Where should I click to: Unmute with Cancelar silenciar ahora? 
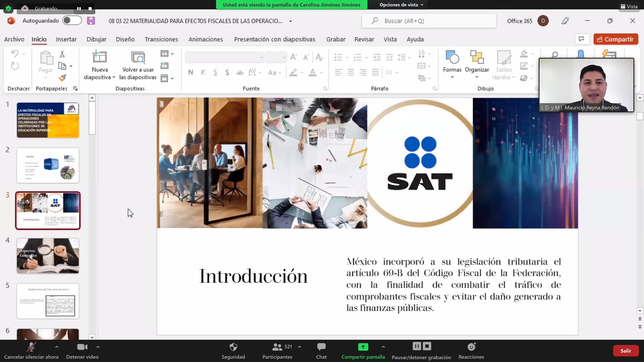31,351
